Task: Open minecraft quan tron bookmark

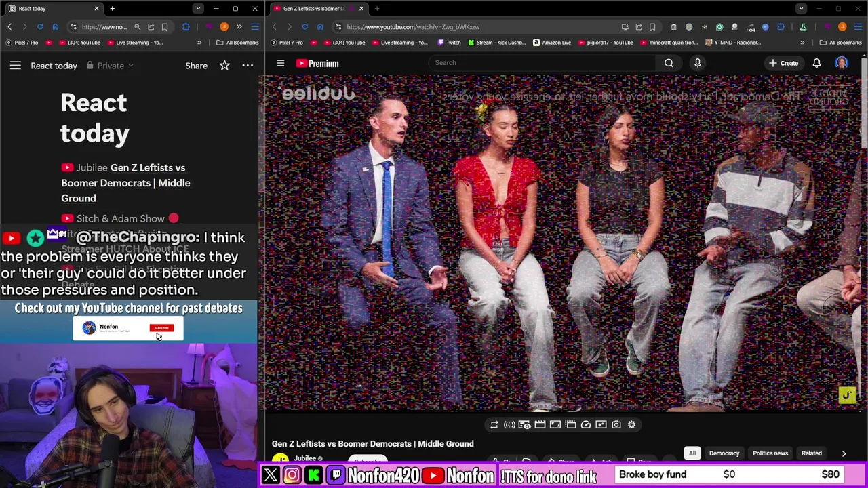Action: 668,43
